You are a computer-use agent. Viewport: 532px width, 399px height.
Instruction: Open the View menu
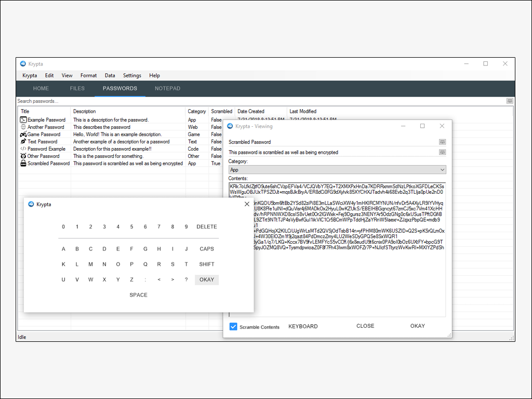67,75
